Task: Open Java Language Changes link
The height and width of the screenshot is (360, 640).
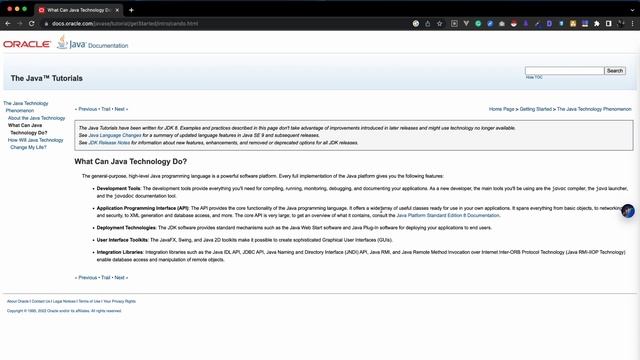Action: pos(115,135)
